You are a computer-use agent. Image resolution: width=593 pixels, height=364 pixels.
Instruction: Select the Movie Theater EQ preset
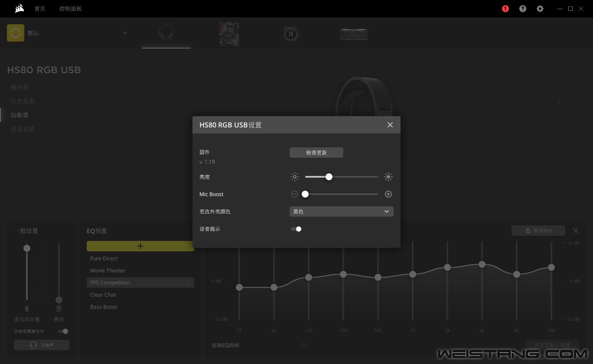pos(140,270)
